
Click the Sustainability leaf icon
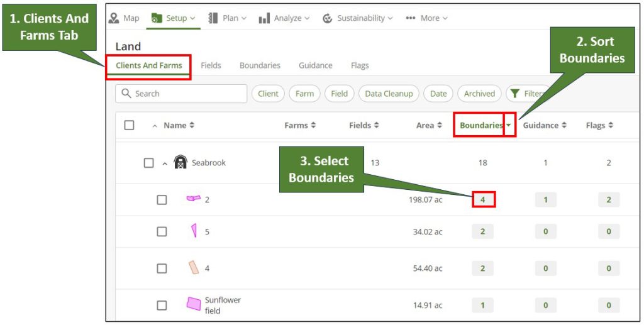point(327,18)
